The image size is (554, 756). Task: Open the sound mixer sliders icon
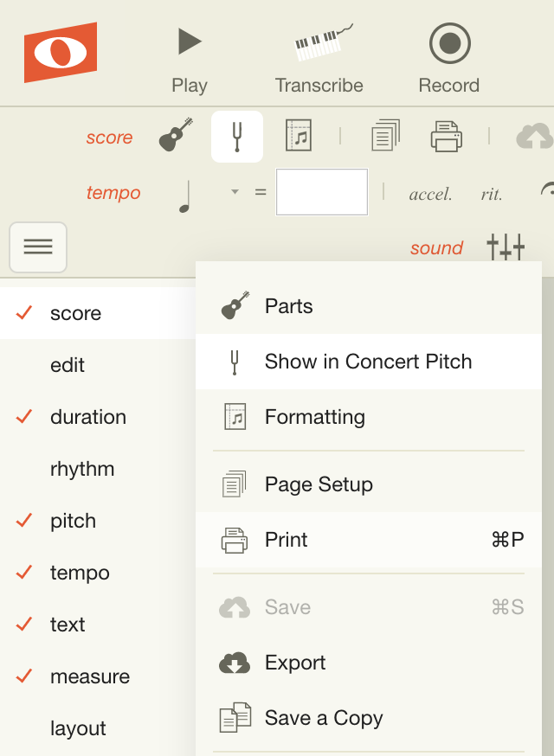(x=506, y=247)
